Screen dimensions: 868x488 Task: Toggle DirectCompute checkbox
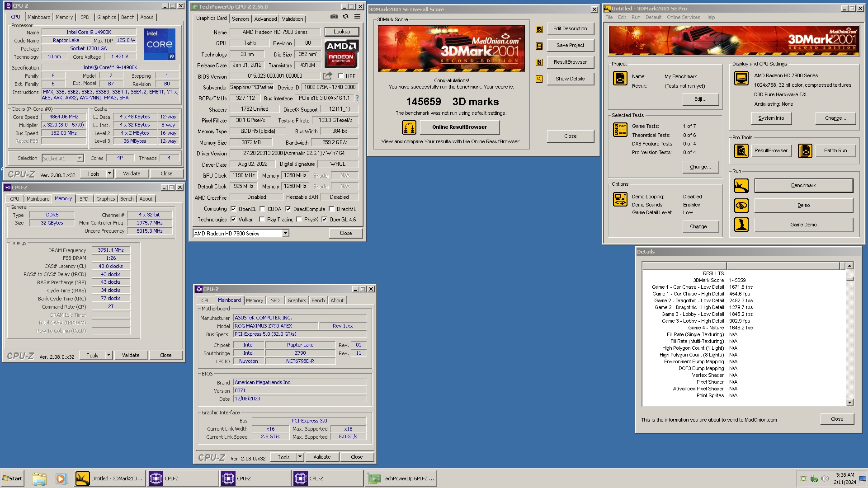[288, 209]
